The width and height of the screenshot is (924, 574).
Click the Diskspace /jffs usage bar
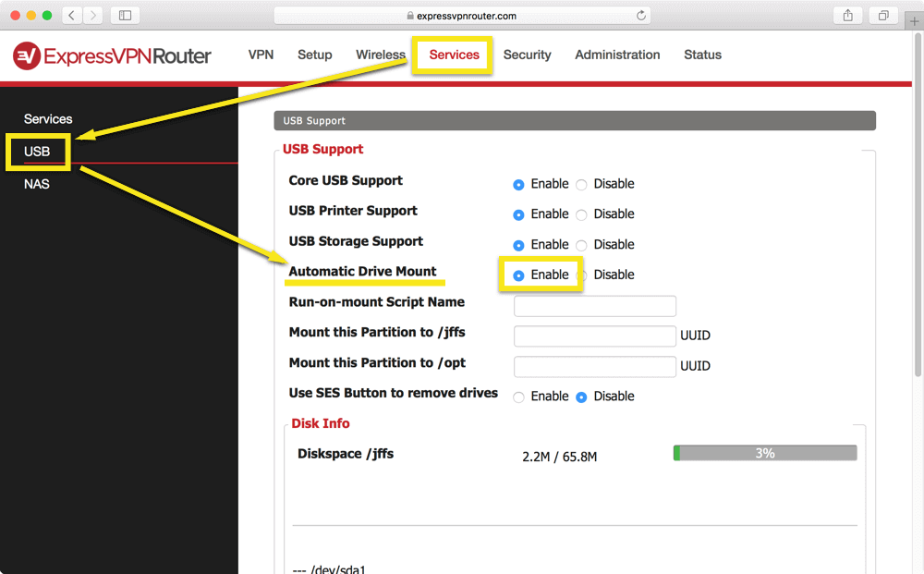[765, 453]
